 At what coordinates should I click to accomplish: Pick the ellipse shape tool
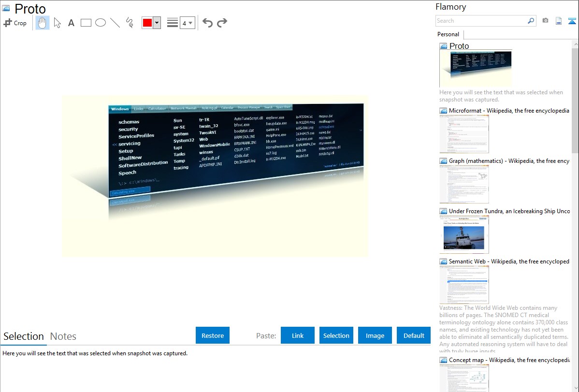pyautogui.click(x=100, y=23)
